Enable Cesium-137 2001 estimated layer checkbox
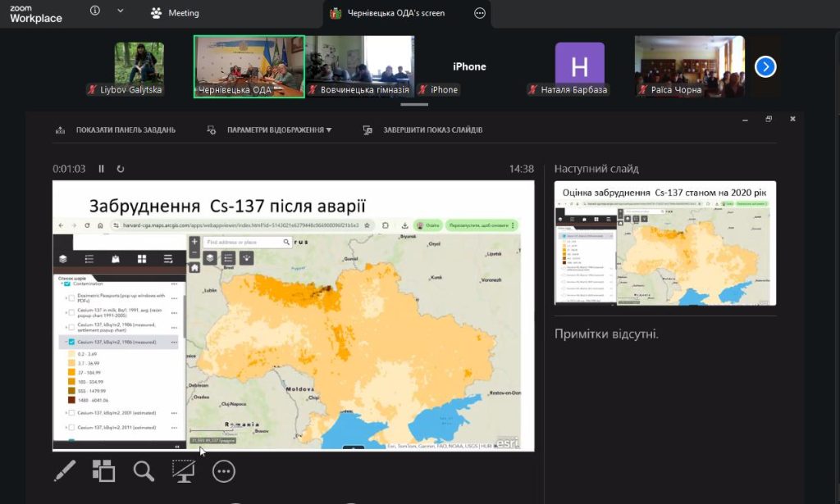 coord(71,413)
